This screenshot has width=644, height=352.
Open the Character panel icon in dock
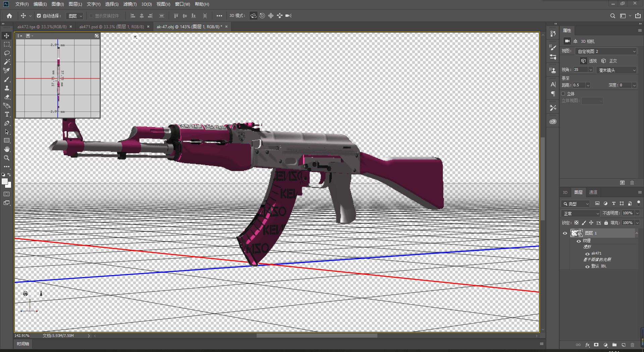click(x=553, y=85)
